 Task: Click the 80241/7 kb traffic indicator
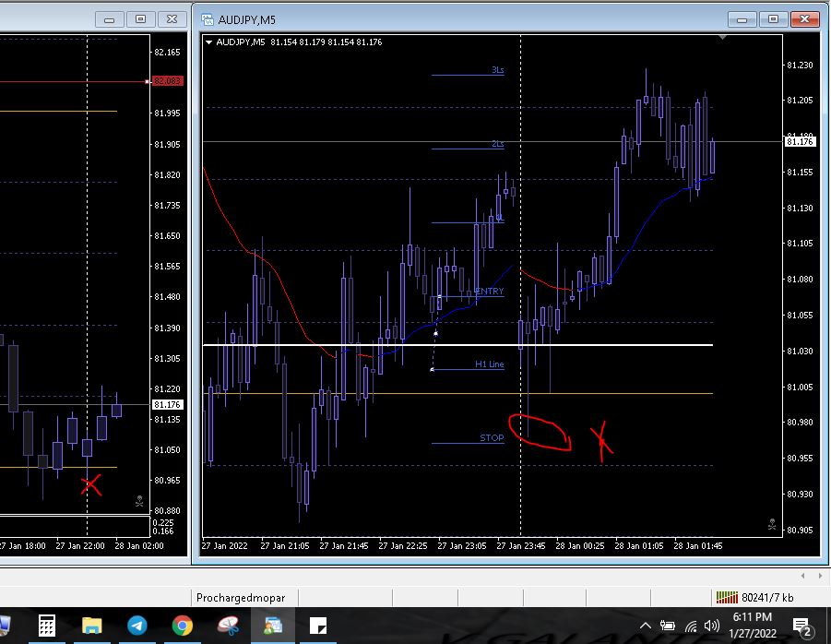pyautogui.click(x=766, y=597)
